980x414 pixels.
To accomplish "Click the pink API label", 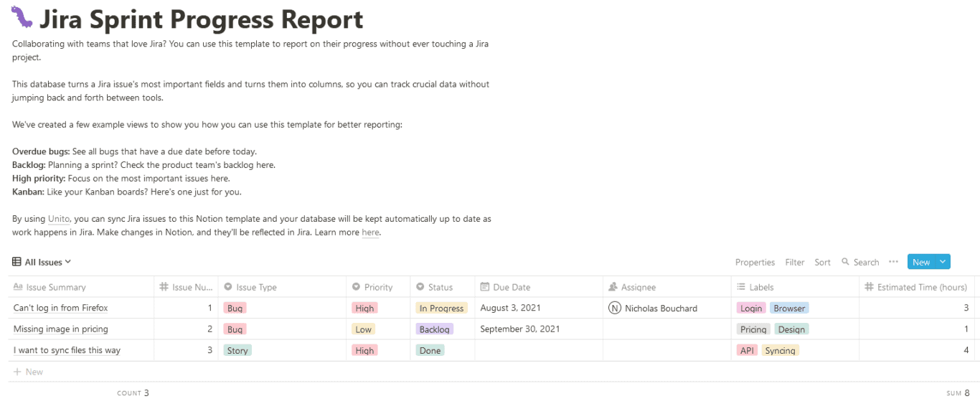I will pos(747,350).
